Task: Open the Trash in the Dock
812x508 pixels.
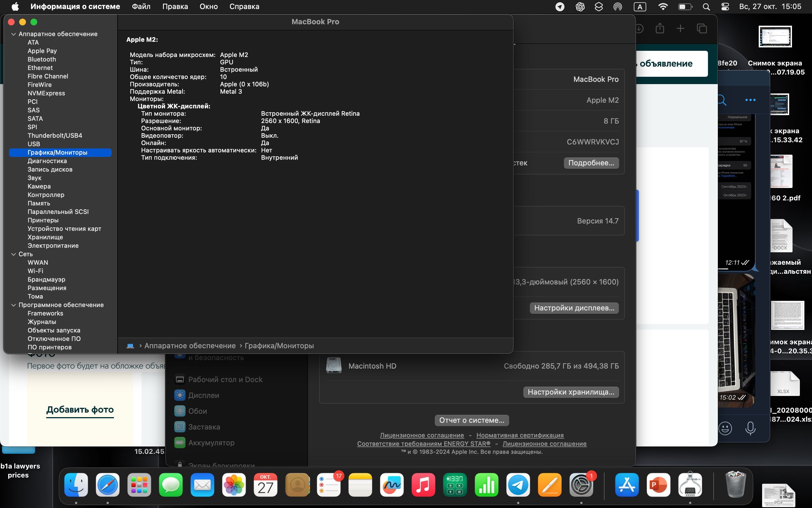Action: [736, 485]
